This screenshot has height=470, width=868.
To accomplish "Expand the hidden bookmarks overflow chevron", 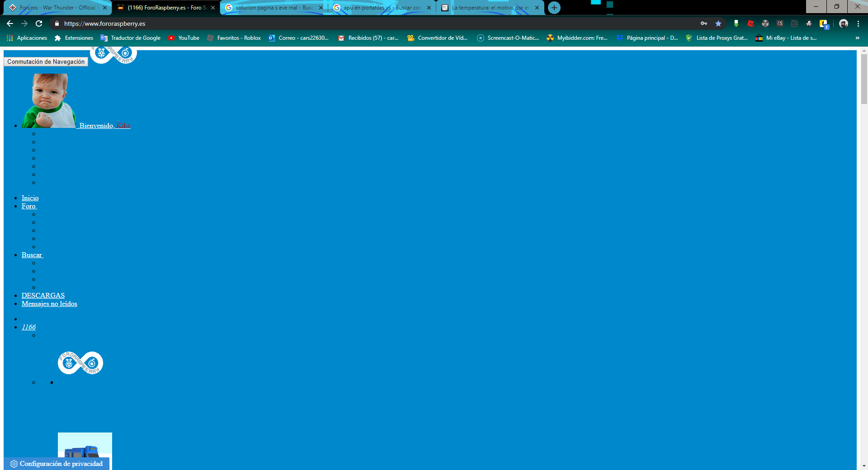I will pos(857,38).
